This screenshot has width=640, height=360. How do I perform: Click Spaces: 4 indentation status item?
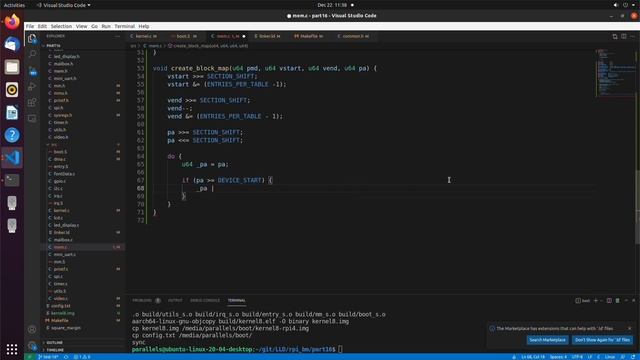pyautogui.click(x=558, y=357)
